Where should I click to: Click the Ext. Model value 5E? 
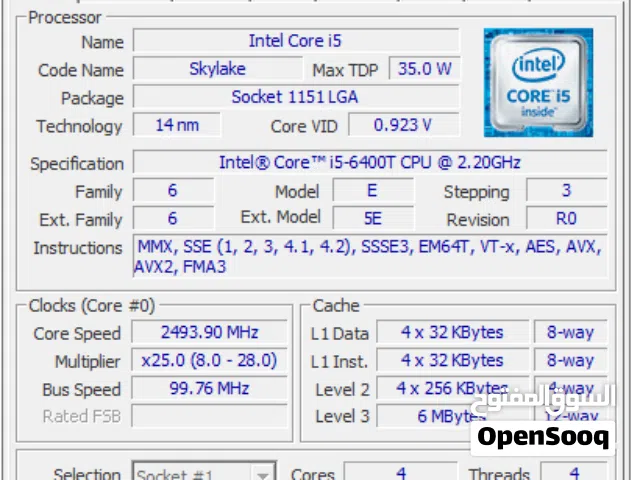[x=373, y=218]
